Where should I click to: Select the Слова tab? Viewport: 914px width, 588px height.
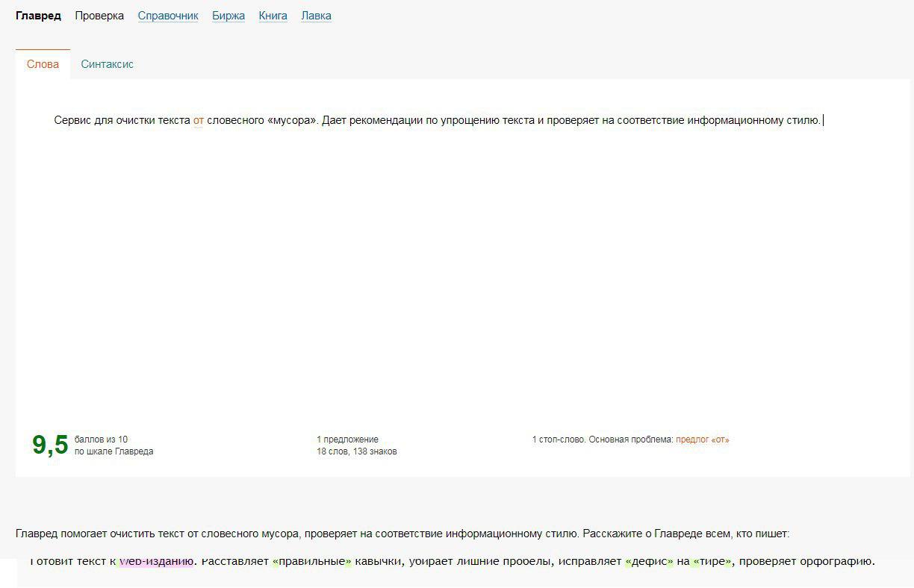(x=43, y=64)
